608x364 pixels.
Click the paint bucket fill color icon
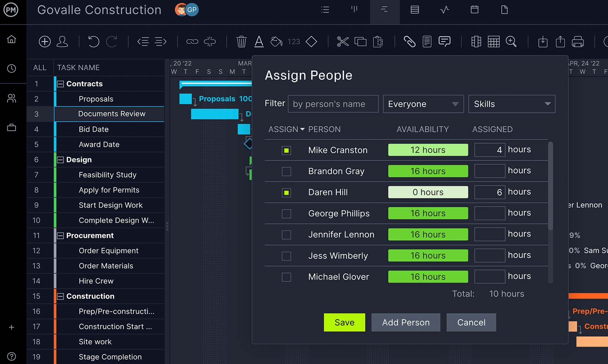click(x=276, y=41)
